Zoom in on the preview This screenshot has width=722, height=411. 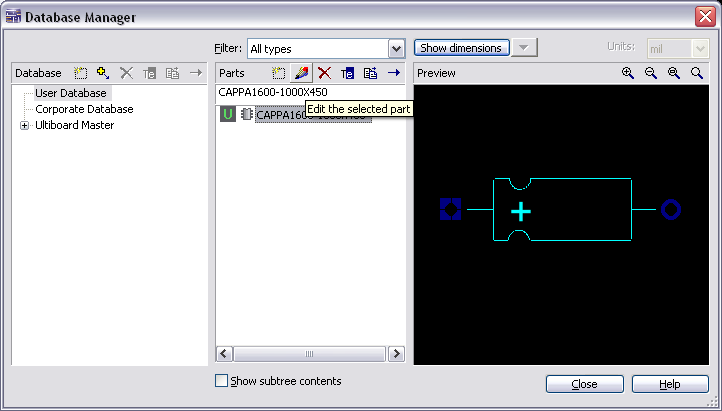click(x=628, y=73)
